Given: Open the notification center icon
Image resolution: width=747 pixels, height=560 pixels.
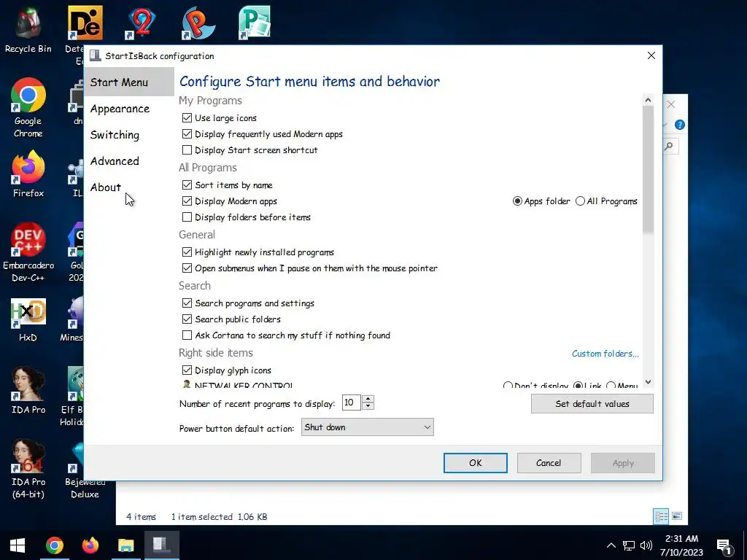Looking at the screenshot, I should pyautogui.click(x=724, y=547).
